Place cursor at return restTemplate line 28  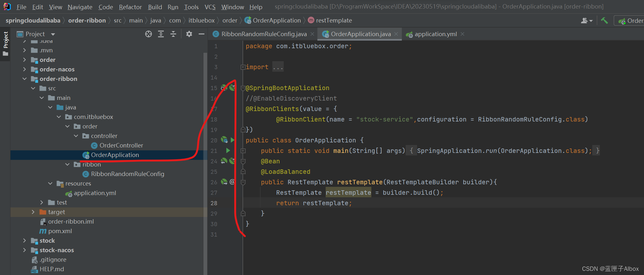314,203
